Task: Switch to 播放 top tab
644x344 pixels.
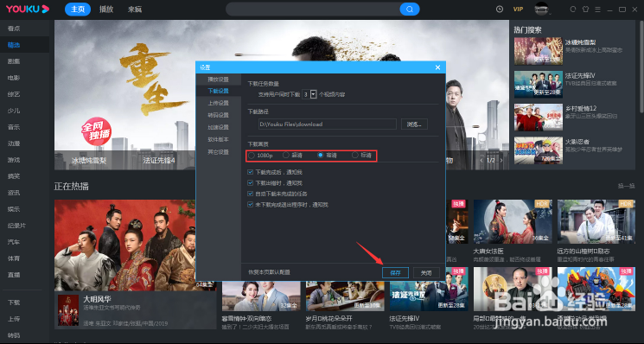Action: 106,9
